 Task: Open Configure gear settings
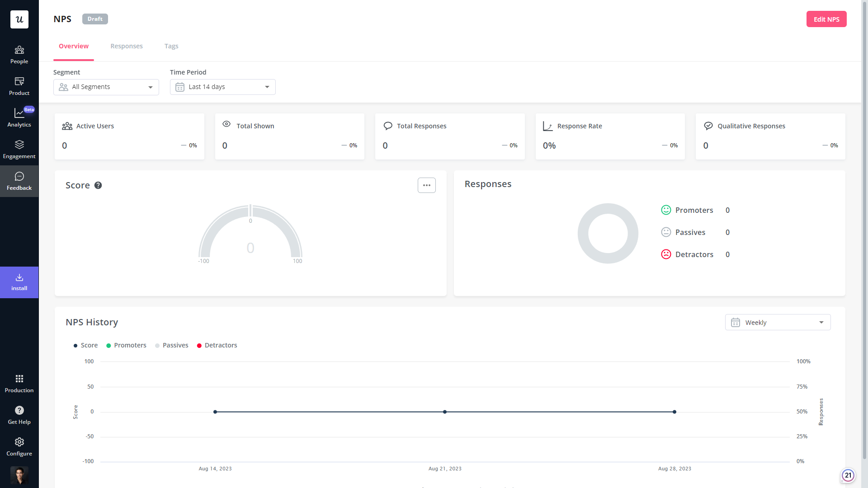[19, 442]
